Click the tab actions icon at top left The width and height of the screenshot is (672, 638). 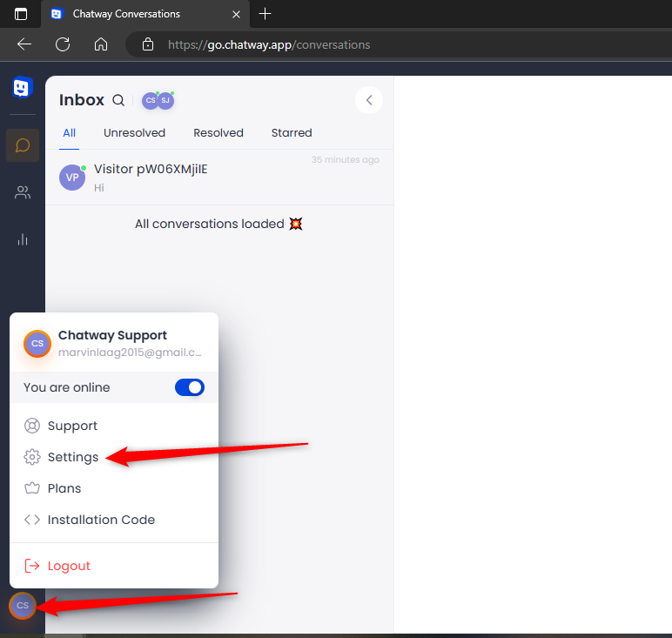click(x=21, y=14)
